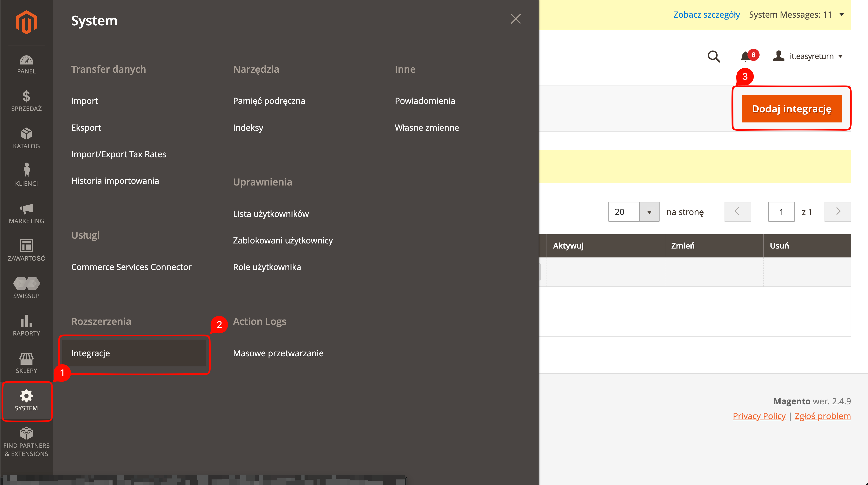Close the System menu panel
The image size is (868, 485).
tap(516, 19)
